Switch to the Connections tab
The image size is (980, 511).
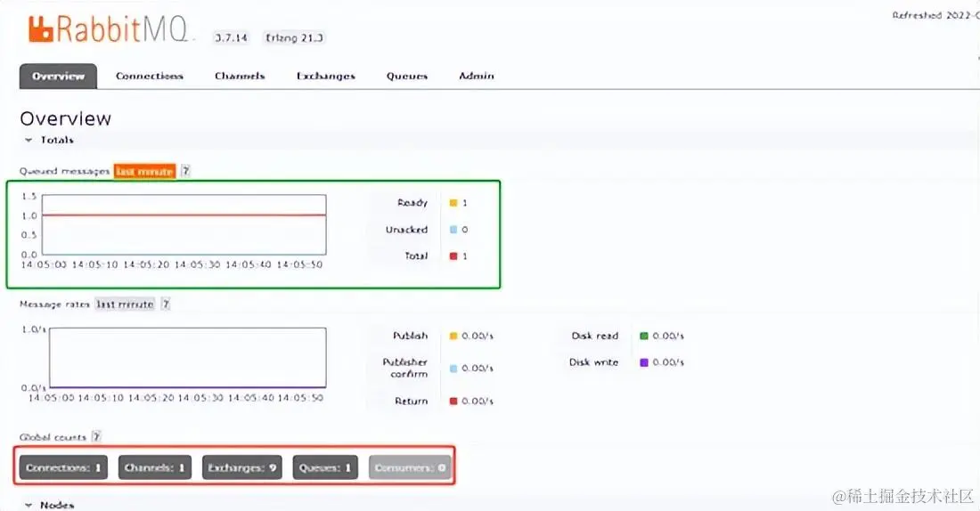point(150,77)
